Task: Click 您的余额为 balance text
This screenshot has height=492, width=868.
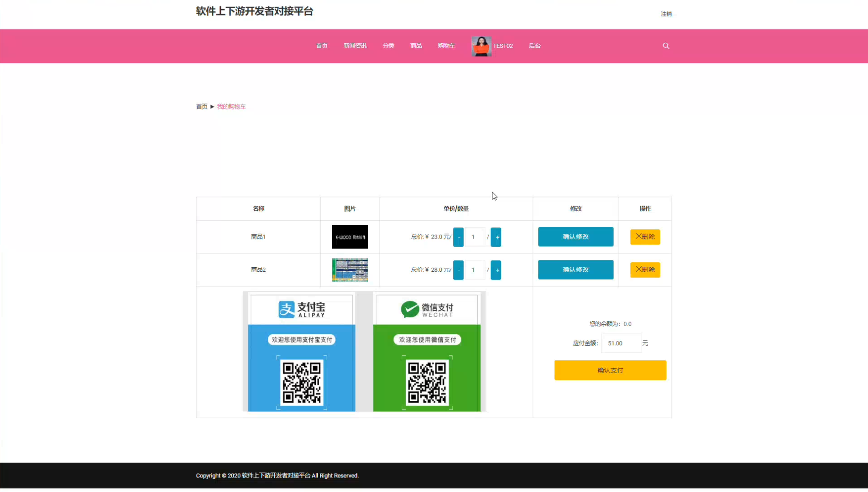Action: pos(610,324)
